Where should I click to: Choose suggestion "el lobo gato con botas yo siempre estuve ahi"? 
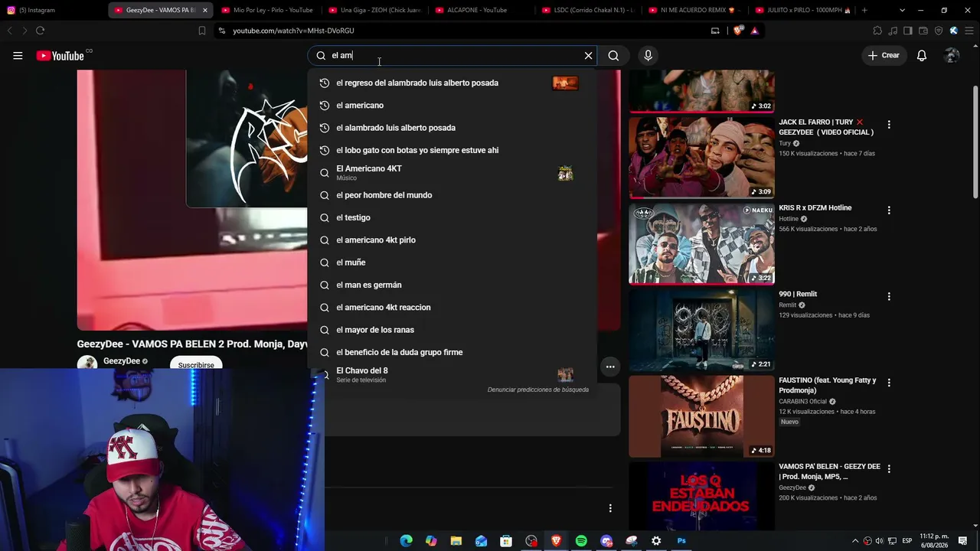(452, 150)
